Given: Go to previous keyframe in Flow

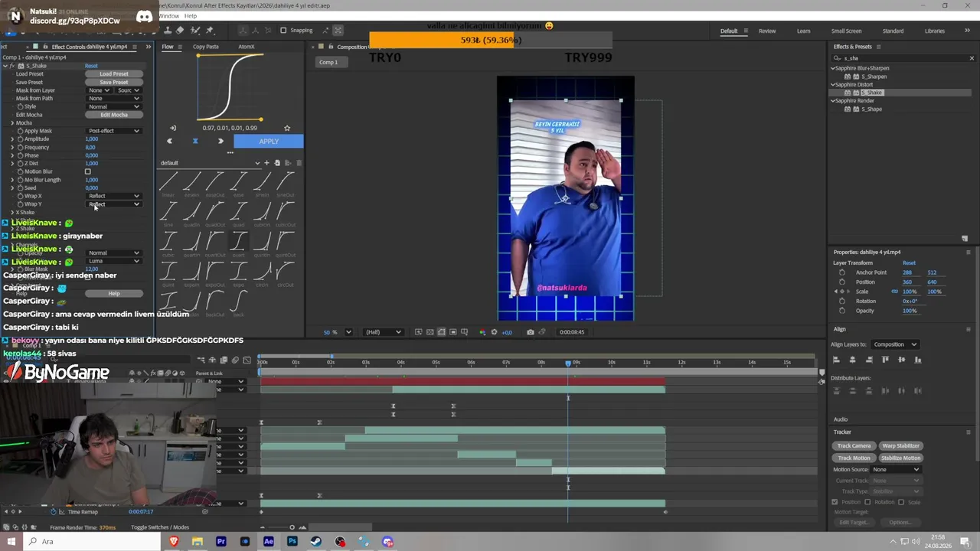Looking at the screenshot, I should (170, 141).
